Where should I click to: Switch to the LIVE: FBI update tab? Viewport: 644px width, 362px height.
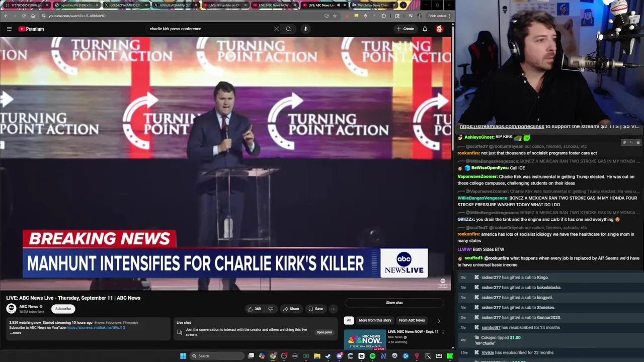click(x=224, y=5)
